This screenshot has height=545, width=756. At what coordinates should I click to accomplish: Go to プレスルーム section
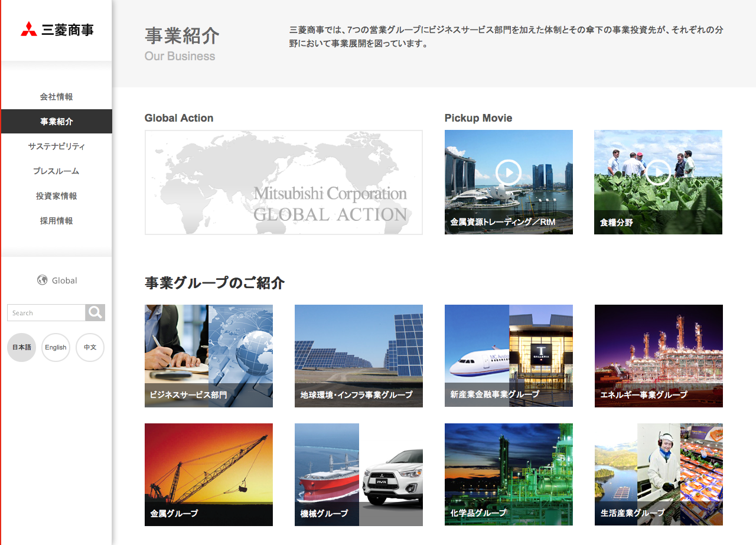[x=57, y=171]
